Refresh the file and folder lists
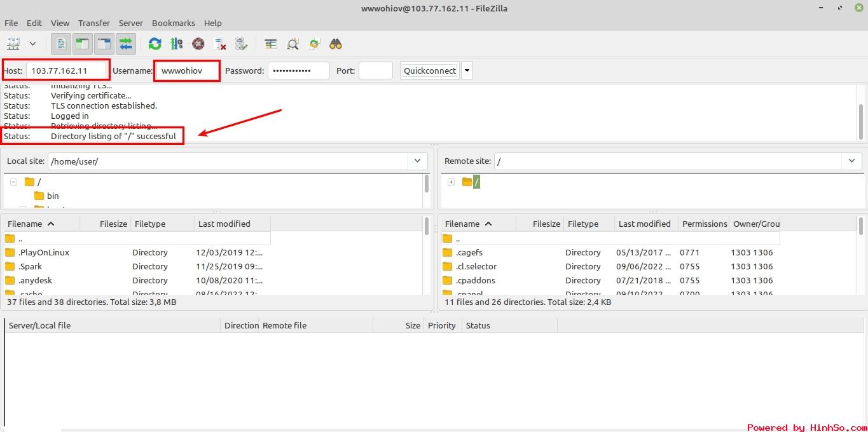This screenshot has width=868, height=432. click(x=155, y=44)
